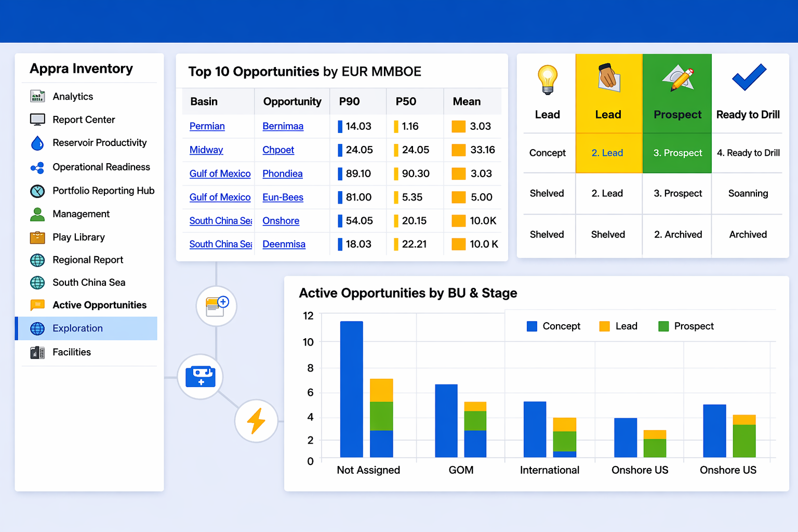Sort table by the P90 column header
Image resolution: width=798 pixels, height=532 pixels.
[x=350, y=101]
